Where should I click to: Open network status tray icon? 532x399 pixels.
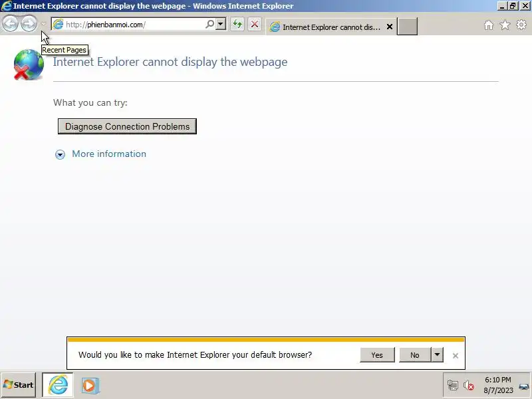[453, 385]
